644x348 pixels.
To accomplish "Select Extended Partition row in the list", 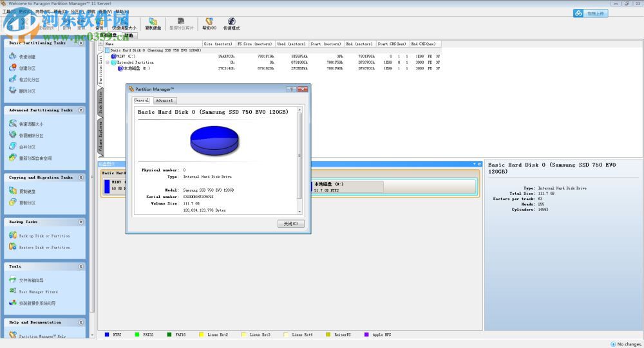I will click(272, 62).
